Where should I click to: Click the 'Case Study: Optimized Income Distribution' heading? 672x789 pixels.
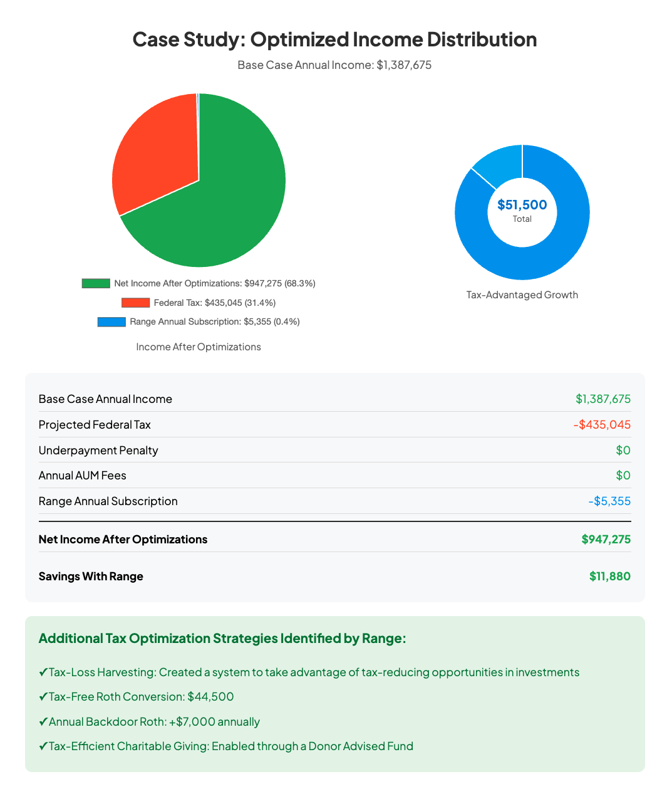[335, 39]
